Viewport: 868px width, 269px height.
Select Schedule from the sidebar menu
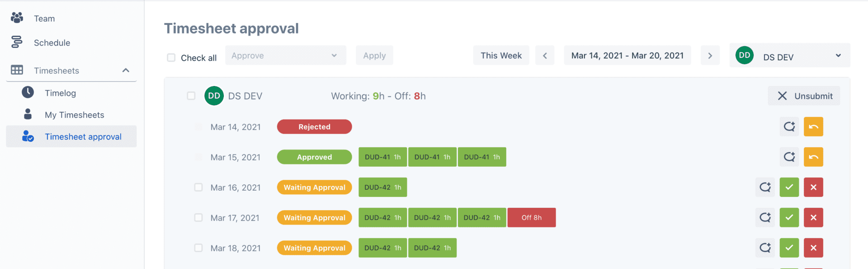point(52,42)
